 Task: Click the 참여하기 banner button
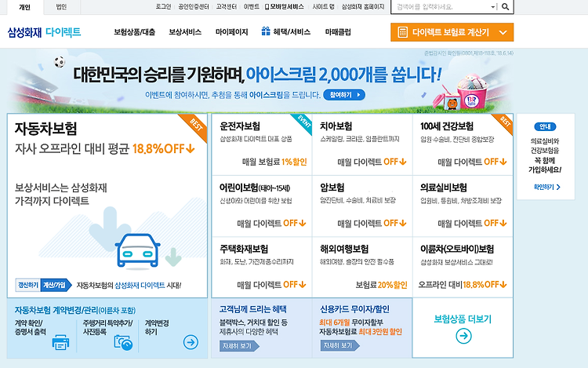344,95
